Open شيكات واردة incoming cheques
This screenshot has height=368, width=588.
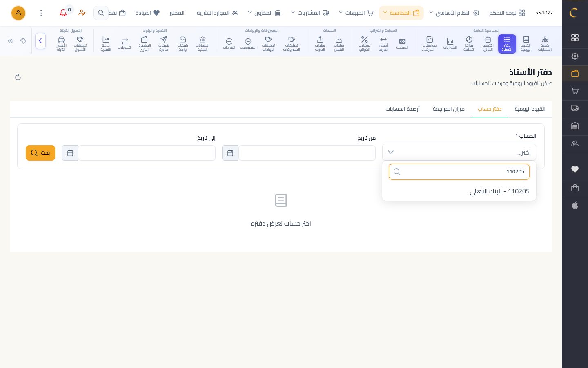pyautogui.click(x=183, y=44)
